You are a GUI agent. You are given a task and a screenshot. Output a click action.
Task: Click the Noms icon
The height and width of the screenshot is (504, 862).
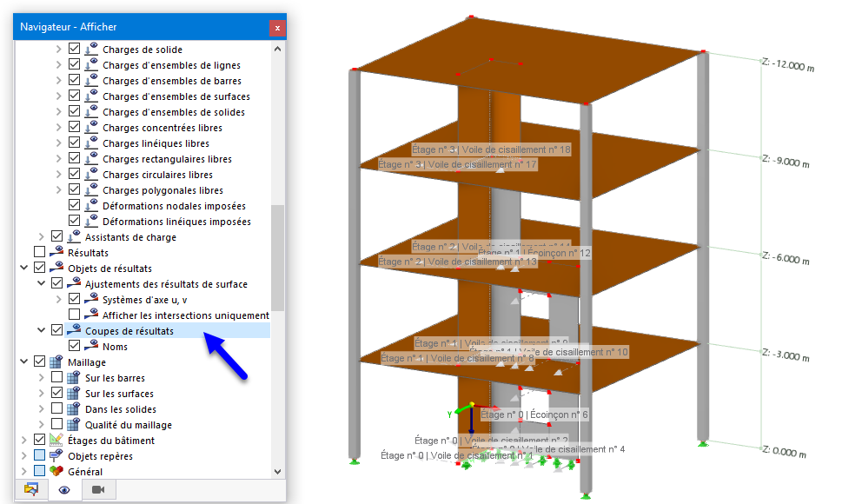pos(91,346)
